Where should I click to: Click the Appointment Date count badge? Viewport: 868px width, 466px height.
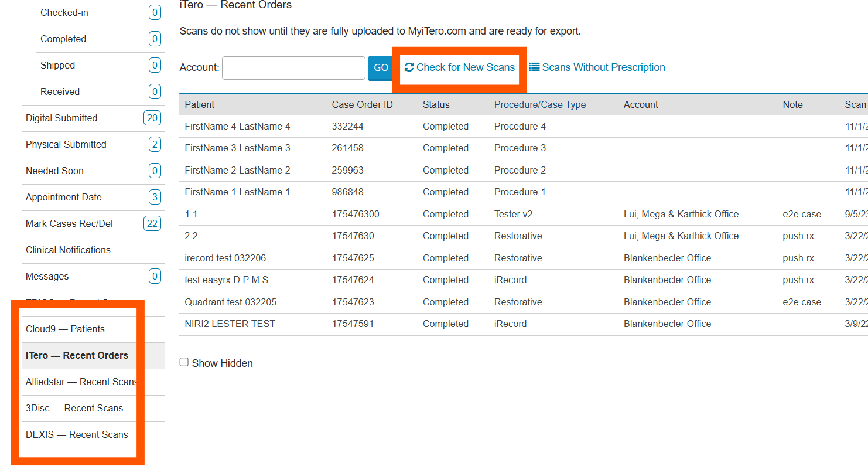pyautogui.click(x=155, y=197)
